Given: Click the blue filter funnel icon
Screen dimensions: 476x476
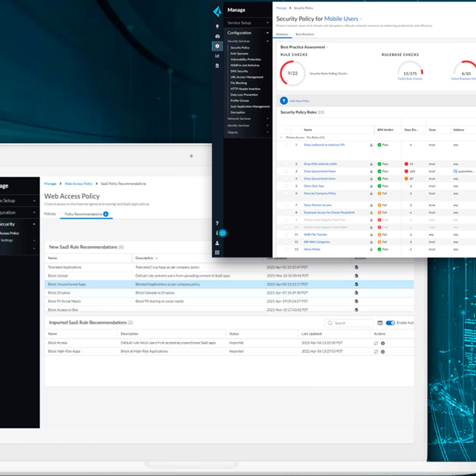Looking at the screenshot, I should click(x=284, y=101).
